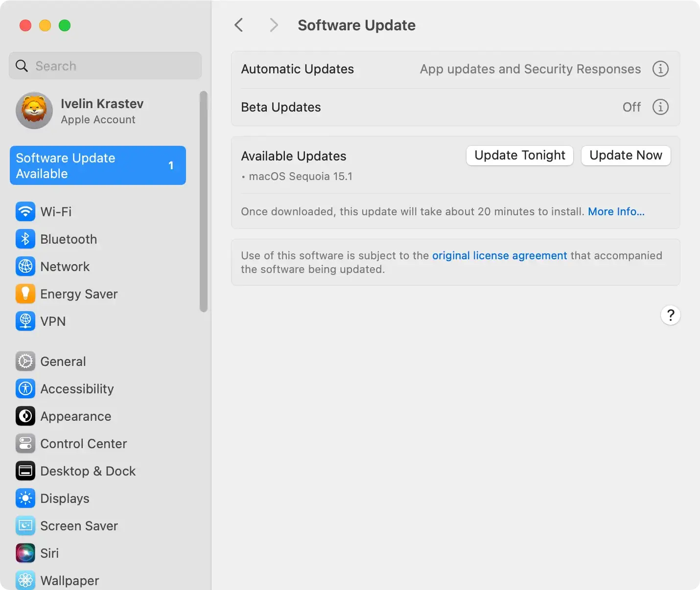The height and width of the screenshot is (590, 700).
Task: Click the magnifying glass search icon
Action: (x=22, y=66)
